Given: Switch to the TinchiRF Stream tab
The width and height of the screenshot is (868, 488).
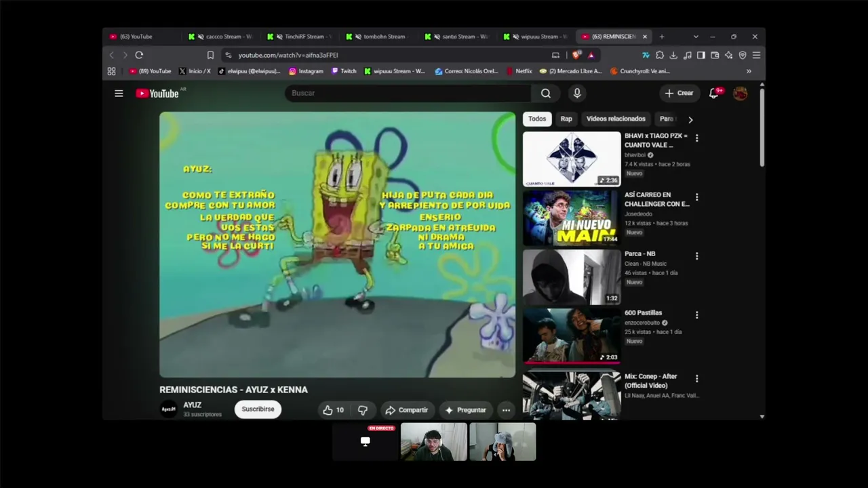Looking at the screenshot, I should 299,37.
